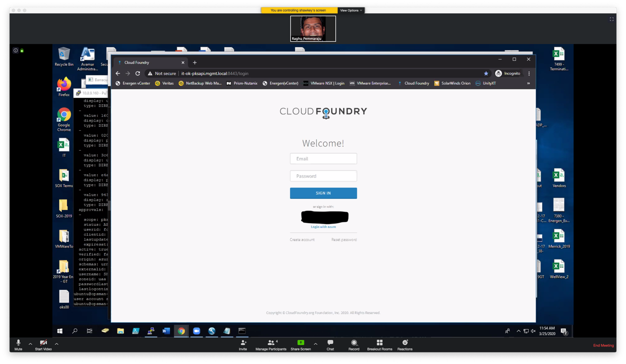626x364 pixels.
Task: Open Energen vCenter bookmark
Action: point(133,83)
